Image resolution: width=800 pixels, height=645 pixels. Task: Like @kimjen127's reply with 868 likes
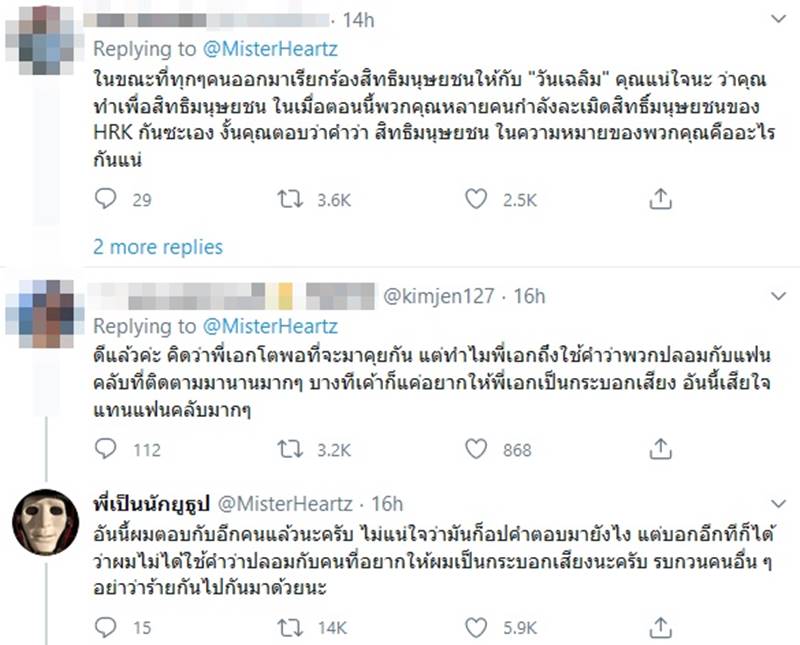click(x=471, y=449)
